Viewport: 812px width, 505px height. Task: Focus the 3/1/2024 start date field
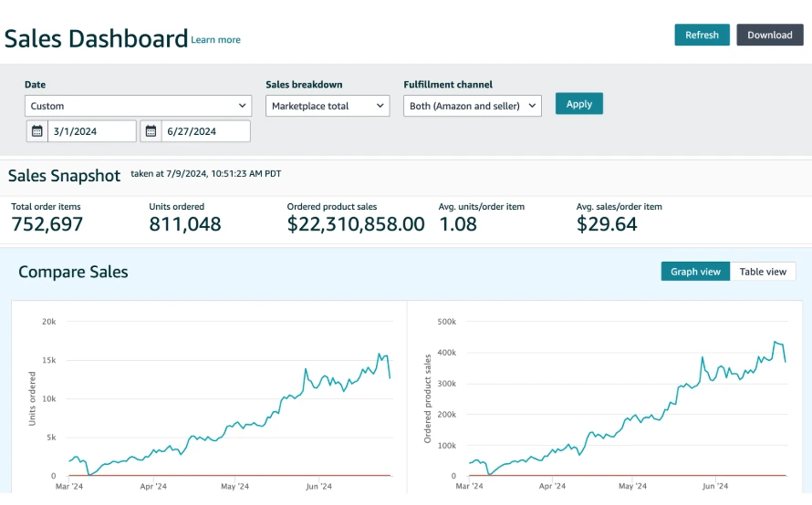click(91, 131)
